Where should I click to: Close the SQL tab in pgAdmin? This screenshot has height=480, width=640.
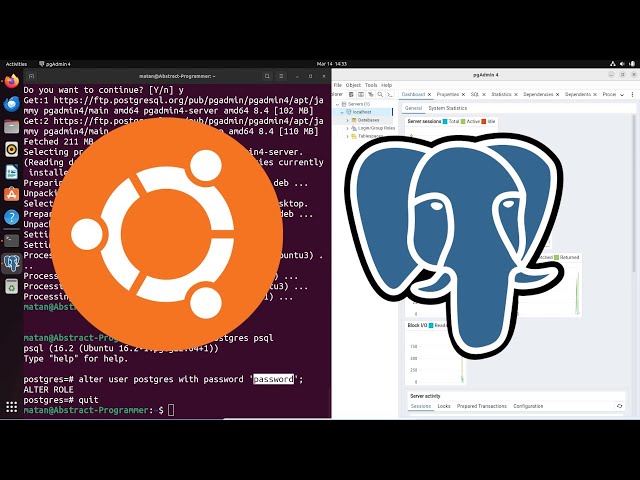[x=484, y=94]
